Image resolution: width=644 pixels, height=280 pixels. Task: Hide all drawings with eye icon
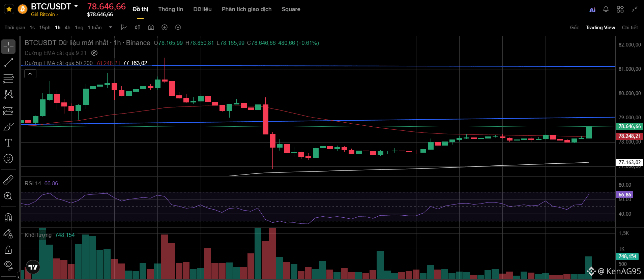point(8,266)
